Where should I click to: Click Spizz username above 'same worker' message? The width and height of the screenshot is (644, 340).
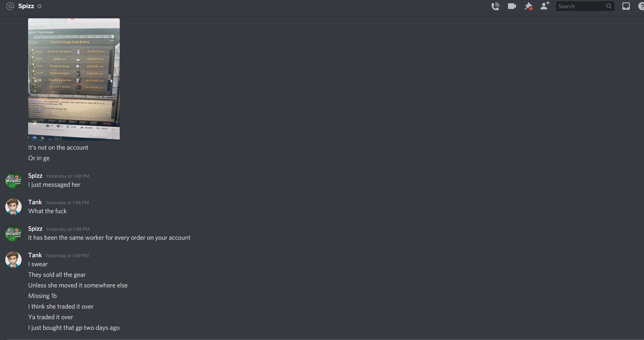click(x=35, y=229)
